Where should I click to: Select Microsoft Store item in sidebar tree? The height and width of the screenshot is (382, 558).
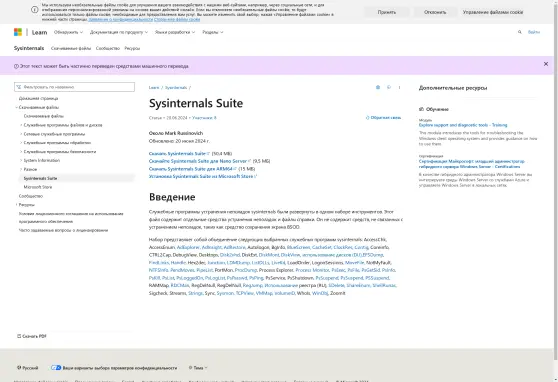[x=38, y=187]
